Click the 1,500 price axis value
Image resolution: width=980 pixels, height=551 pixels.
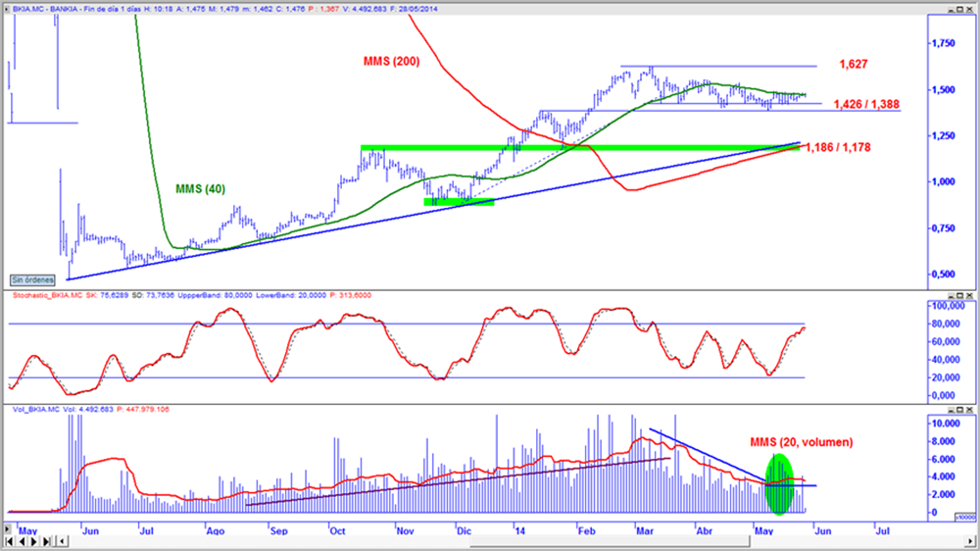[943, 89]
